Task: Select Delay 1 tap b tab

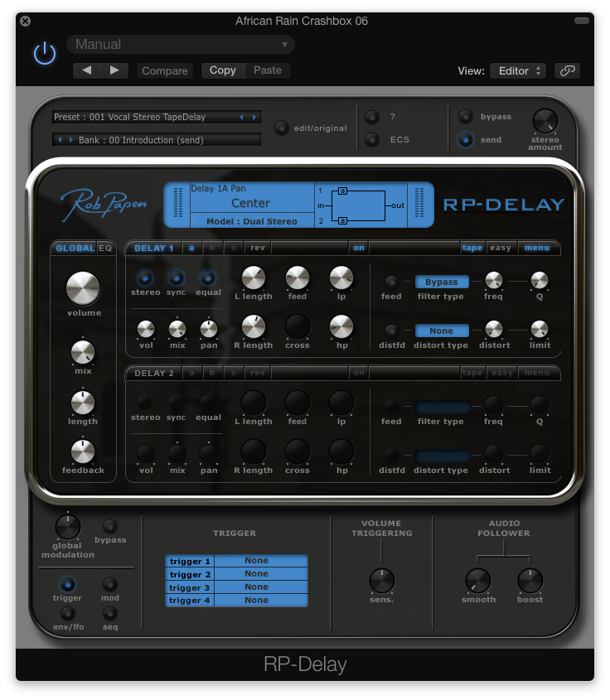Action: [x=212, y=248]
